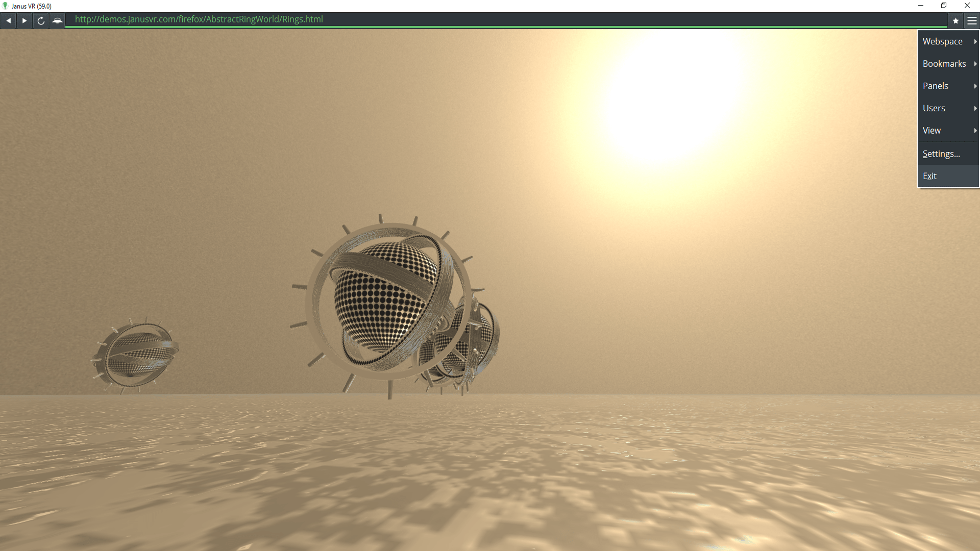Open the Users menu entry
The image size is (980, 551).
tap(934, 108)
